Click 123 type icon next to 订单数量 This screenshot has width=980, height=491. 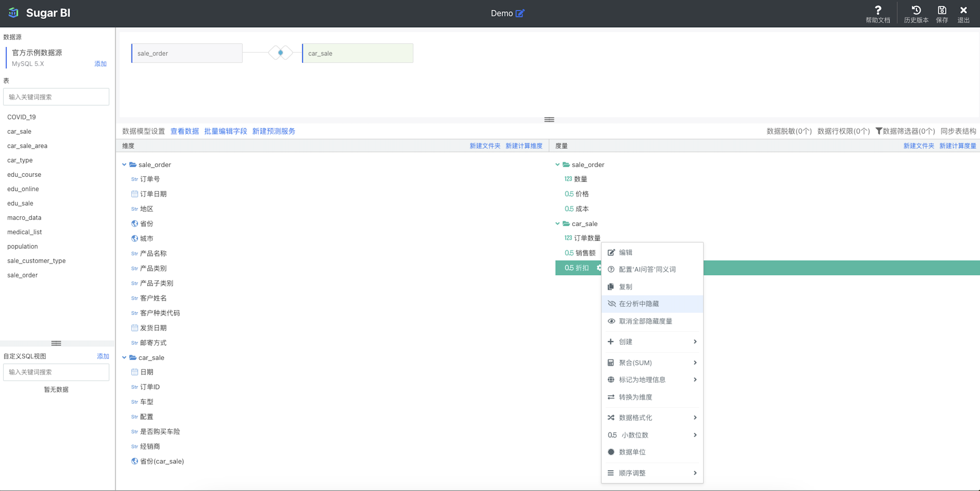(x=568, y=238)
